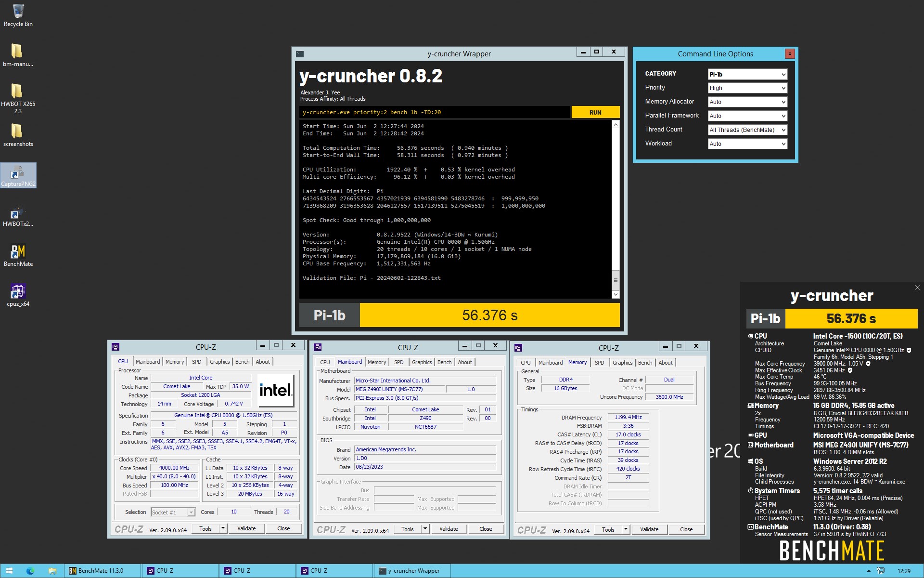The image size is (924, 578).
Task: Open SPD tab in the Mainboard CPU-Z window
Action: click(x=399, y=362)
